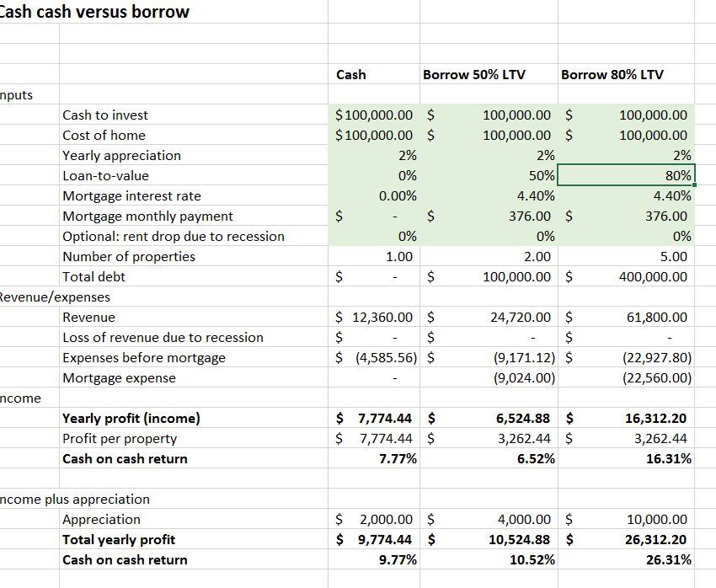Screen dimensions: 716x588
Task: Select the 80% loan-to-value cell
Action: [626, 175]
